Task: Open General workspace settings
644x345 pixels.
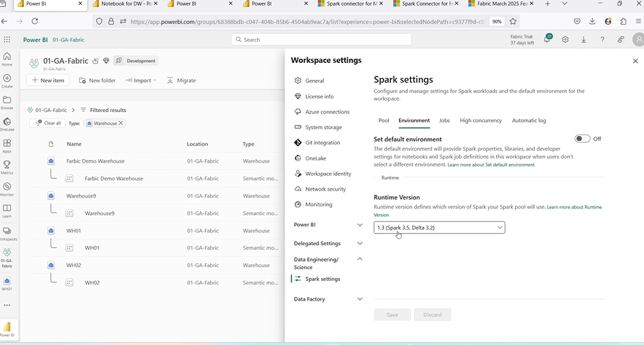Action: click(x=314, y=81)
